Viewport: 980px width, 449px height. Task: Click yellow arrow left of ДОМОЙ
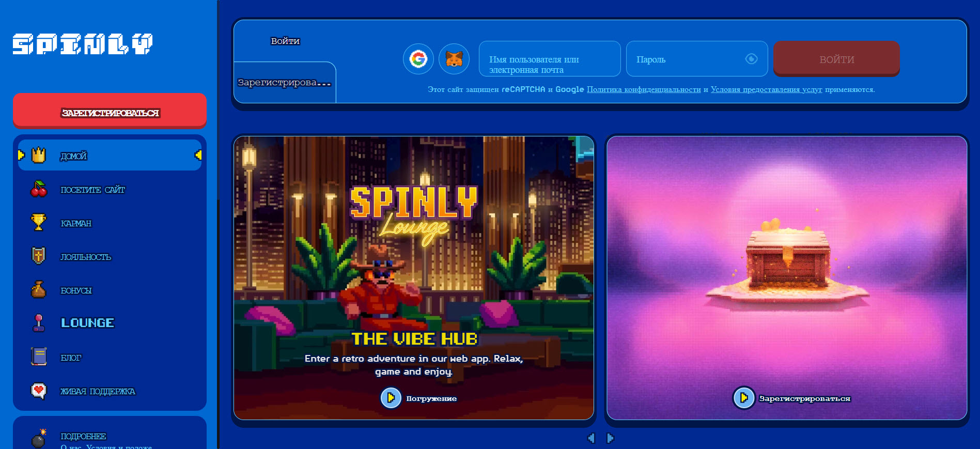21,154
